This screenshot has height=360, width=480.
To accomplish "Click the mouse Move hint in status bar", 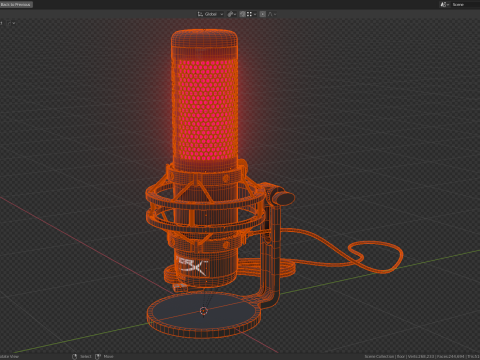I will click(104, 356).
